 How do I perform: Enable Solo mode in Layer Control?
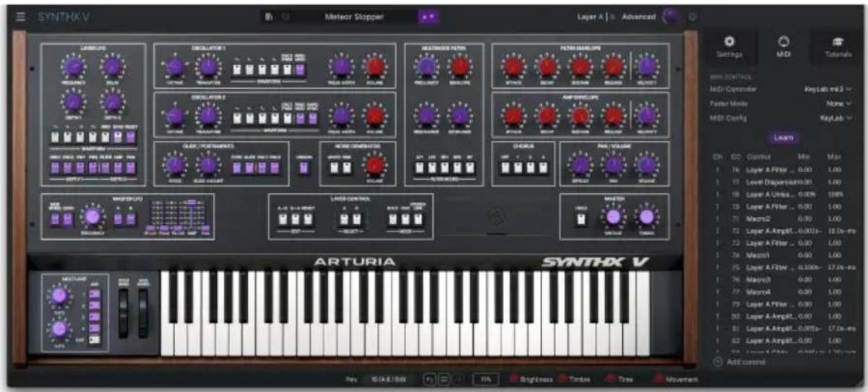pyautogui.click(x=393, y=218)
